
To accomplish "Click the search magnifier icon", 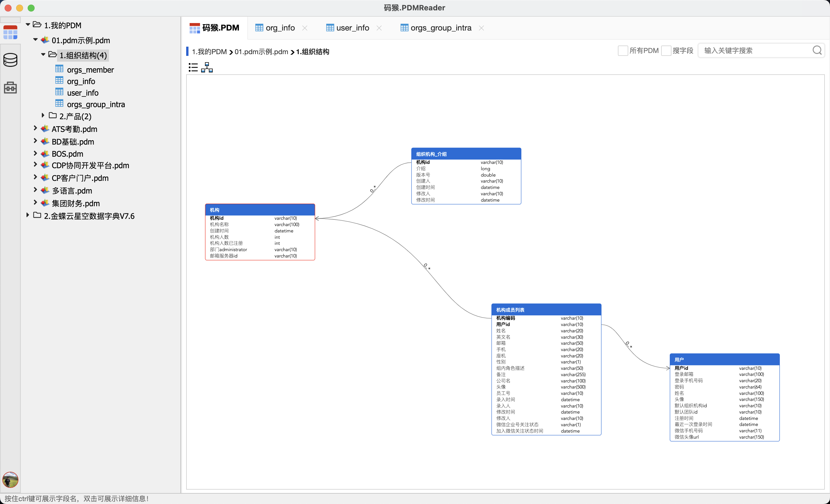I will [817, 50].
